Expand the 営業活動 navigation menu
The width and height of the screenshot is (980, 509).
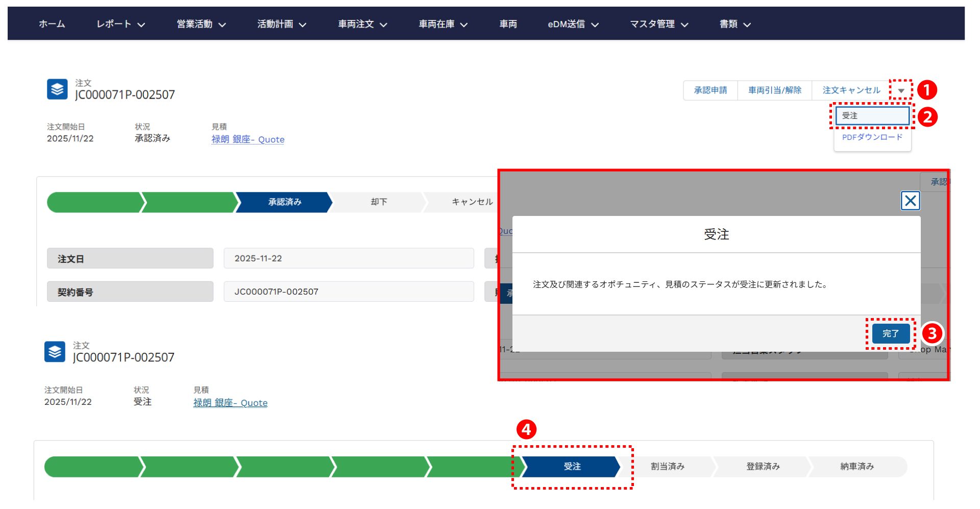point(201,24)
